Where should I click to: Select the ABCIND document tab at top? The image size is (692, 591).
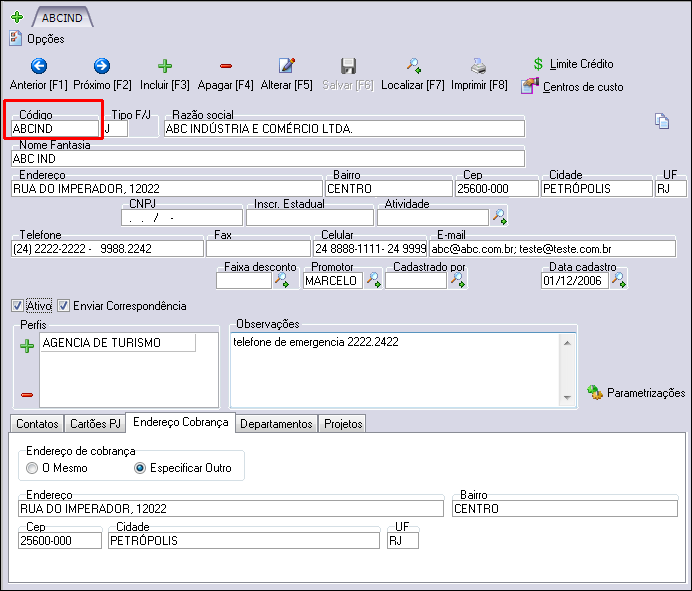(62, 18)
